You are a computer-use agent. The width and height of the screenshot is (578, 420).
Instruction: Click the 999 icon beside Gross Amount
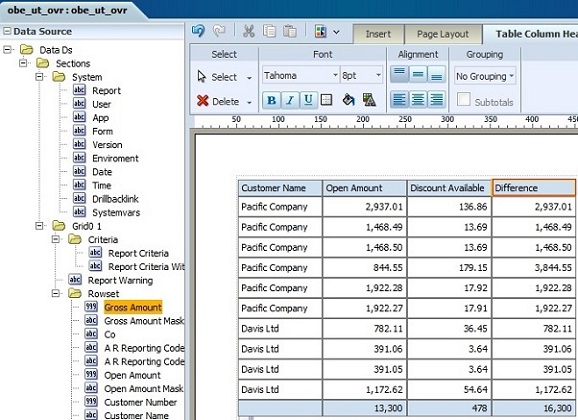click(91, 307)
